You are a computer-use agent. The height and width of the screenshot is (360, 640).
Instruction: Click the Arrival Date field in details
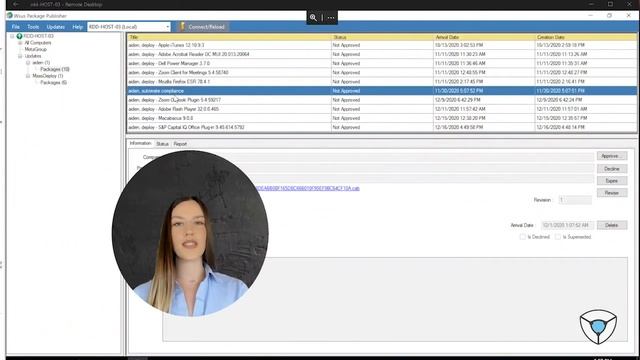567,225
